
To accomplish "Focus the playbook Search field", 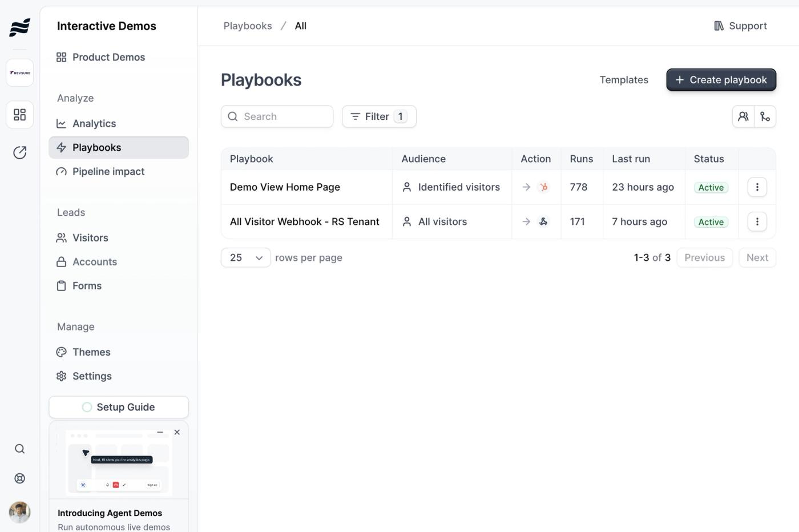I will pyautogui.click(x=277, y=116).
